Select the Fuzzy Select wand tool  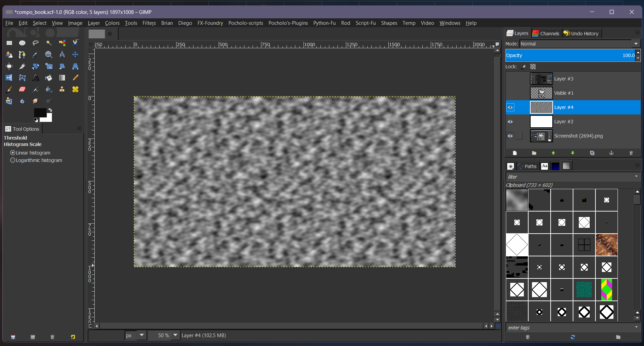click(49, 43)
